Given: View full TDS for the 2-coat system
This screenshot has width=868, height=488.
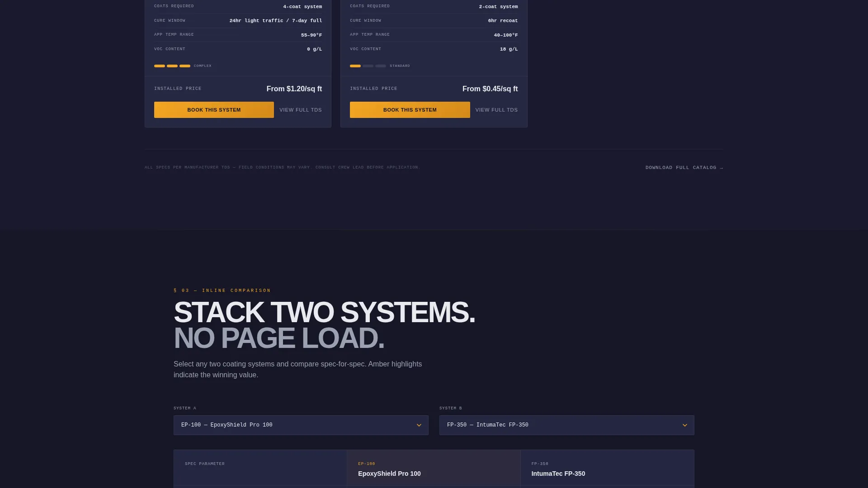Looking at the screenshot, I should [x=496, y=110].
